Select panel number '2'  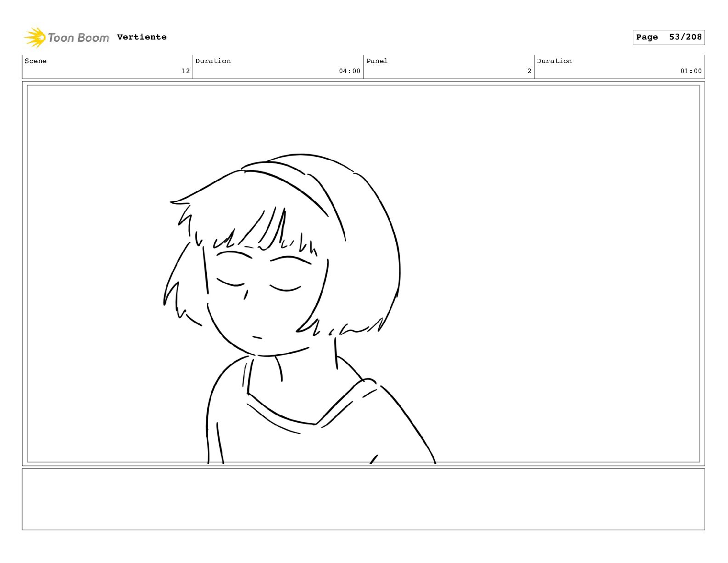529,71
